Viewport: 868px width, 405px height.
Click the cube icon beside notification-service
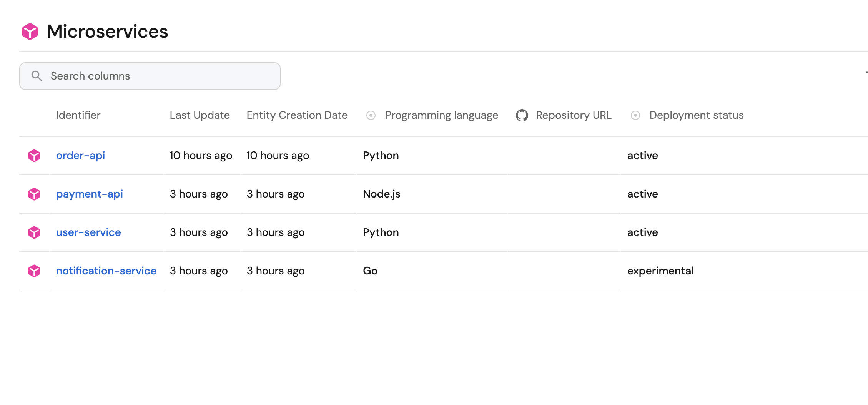coord(34,271)
